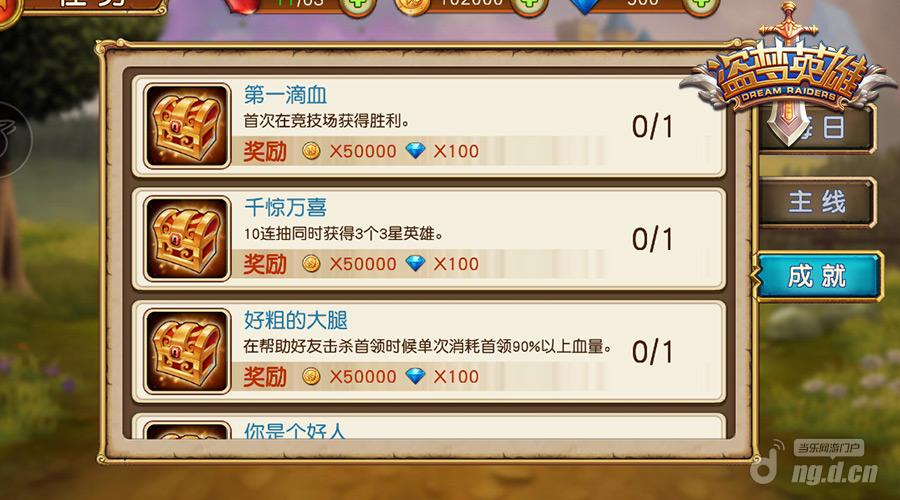Click the gold coin reward in 第一滴血

pos(311,151)
